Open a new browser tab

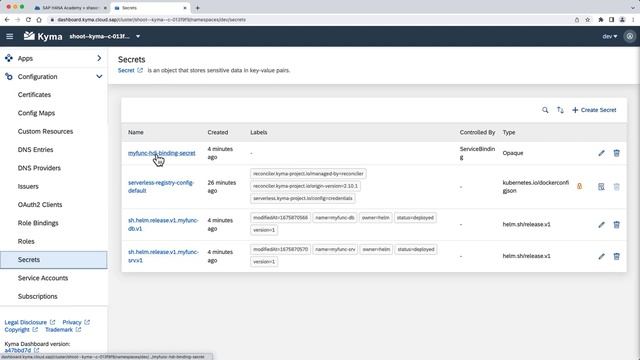tap(198, 8)
